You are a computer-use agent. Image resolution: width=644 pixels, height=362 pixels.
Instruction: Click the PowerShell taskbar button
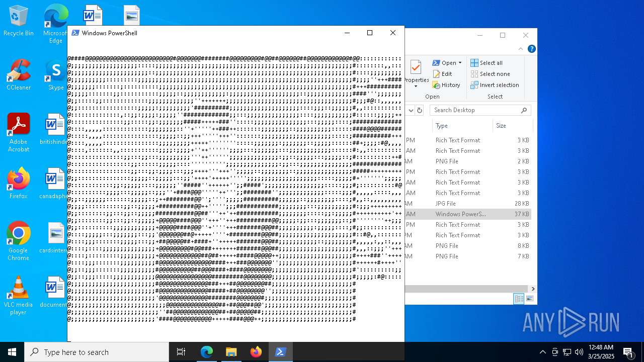click(x=281, y=352)
